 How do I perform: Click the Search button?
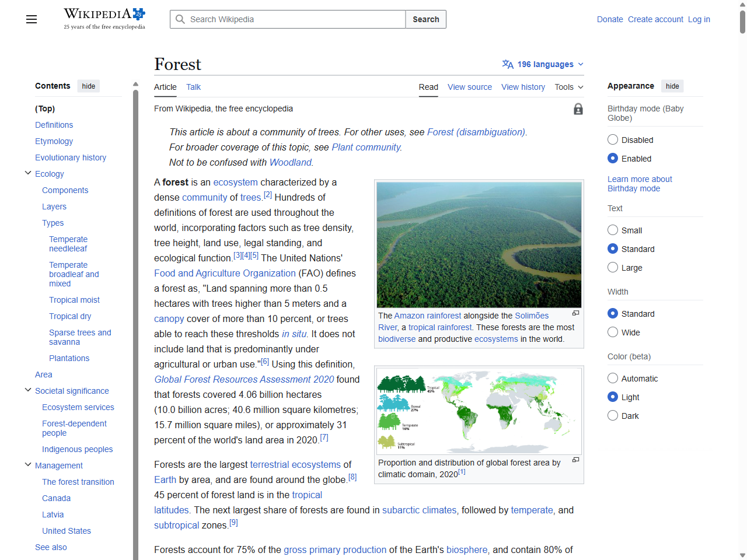coord(426,19)
